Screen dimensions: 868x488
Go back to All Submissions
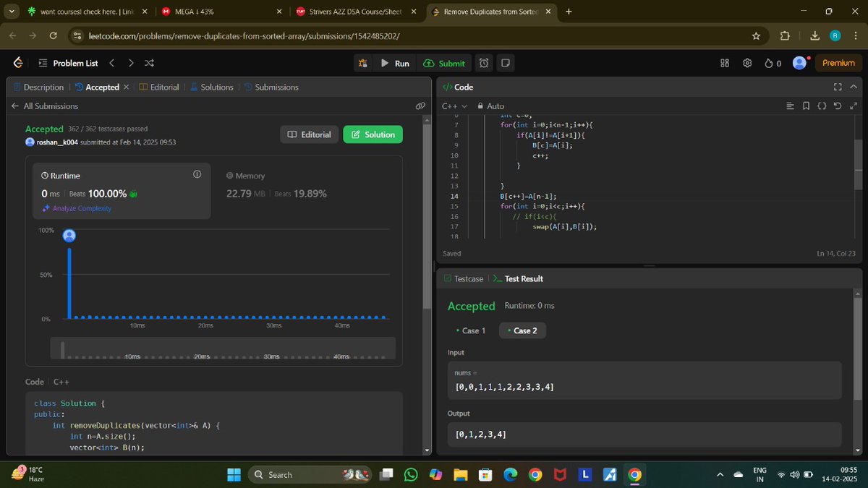coord(45,106)
